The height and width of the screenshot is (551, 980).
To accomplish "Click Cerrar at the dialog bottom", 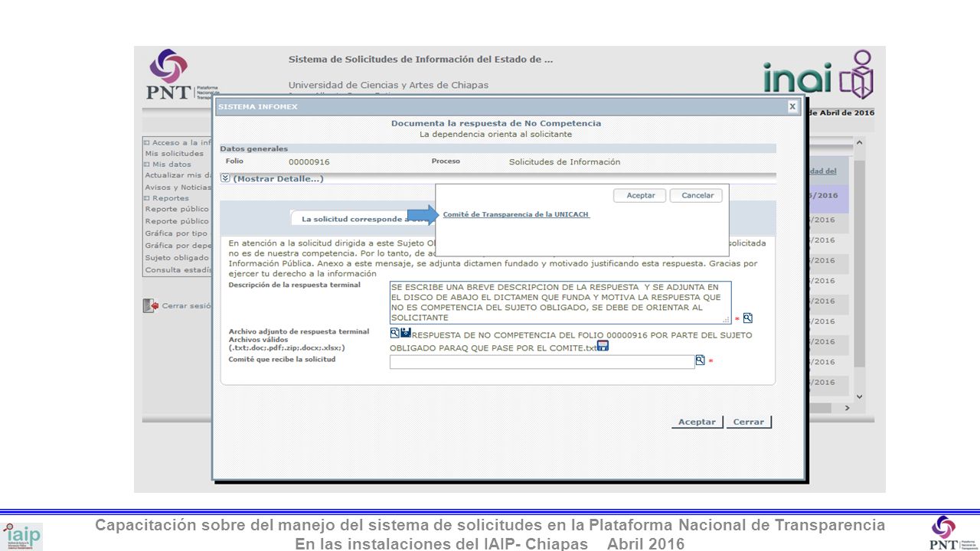I will click(749, 422).
